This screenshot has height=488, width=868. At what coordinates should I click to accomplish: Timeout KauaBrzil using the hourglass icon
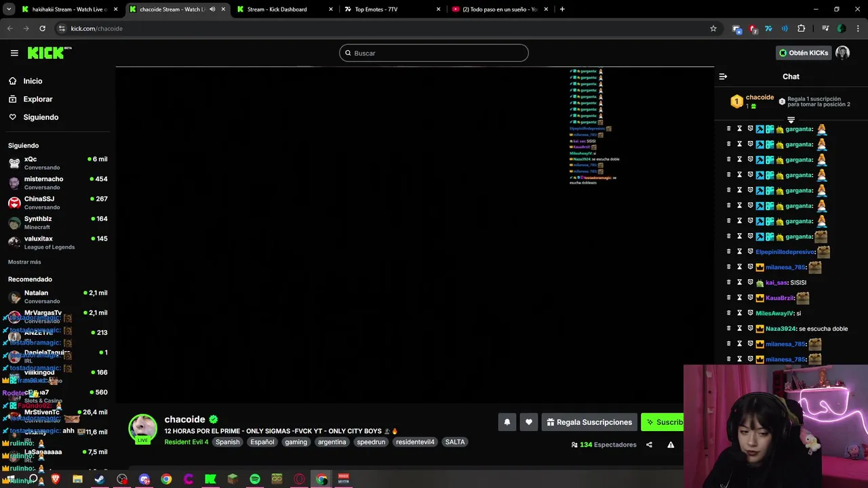pos(739,298)
